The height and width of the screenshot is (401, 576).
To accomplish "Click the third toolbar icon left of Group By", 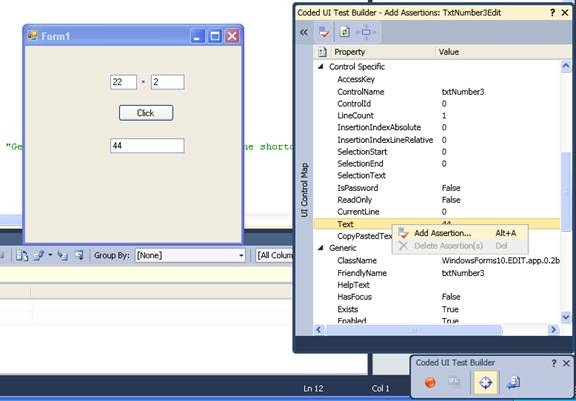I will [x=62, y=255].
